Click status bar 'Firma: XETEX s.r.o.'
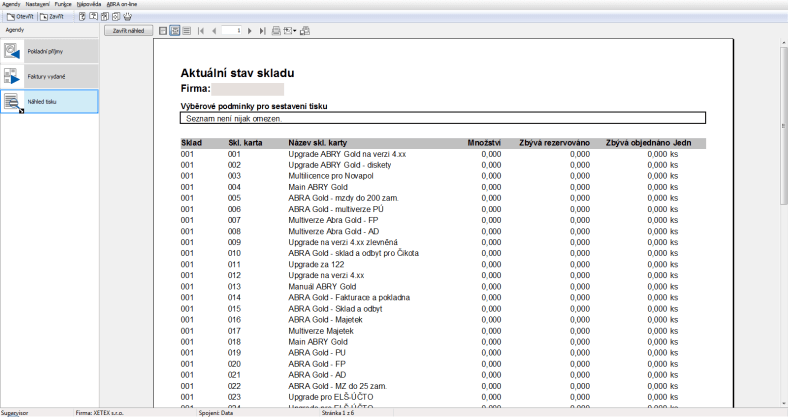The image size is (788, 417). pos(100,413)
